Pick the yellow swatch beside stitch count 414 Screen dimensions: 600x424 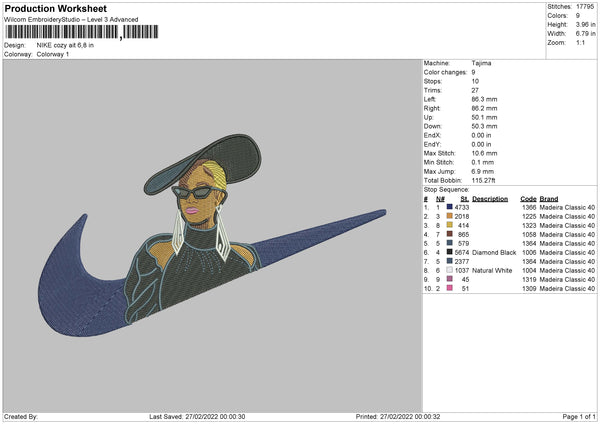450,225
